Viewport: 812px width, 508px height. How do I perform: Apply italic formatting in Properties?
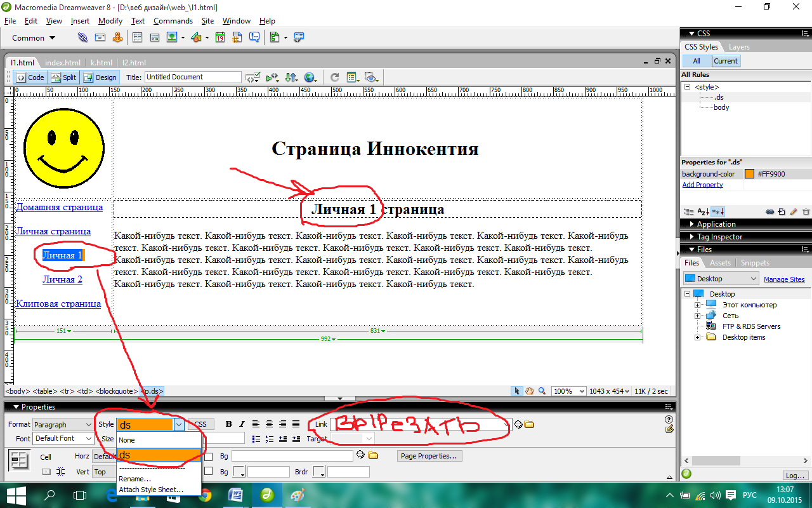[x=242, y=424]
